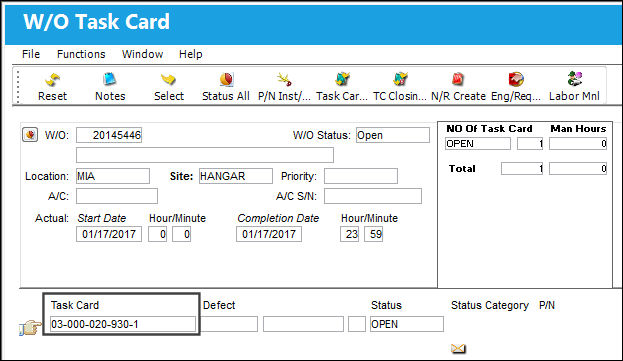Click the second wide Defect field
The width and height of the screenshot is (623, 361).
coord(303,324)
